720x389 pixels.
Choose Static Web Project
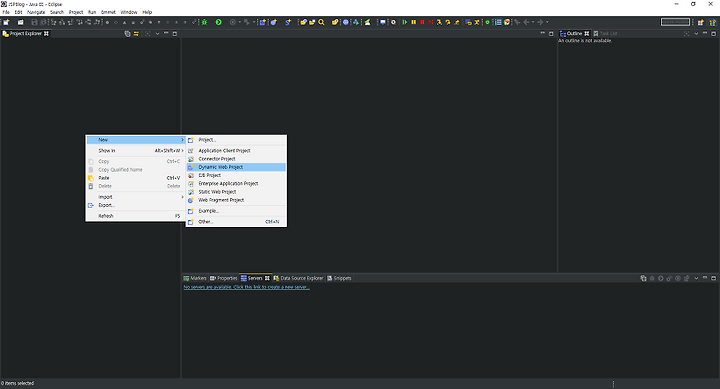point(236,192)
